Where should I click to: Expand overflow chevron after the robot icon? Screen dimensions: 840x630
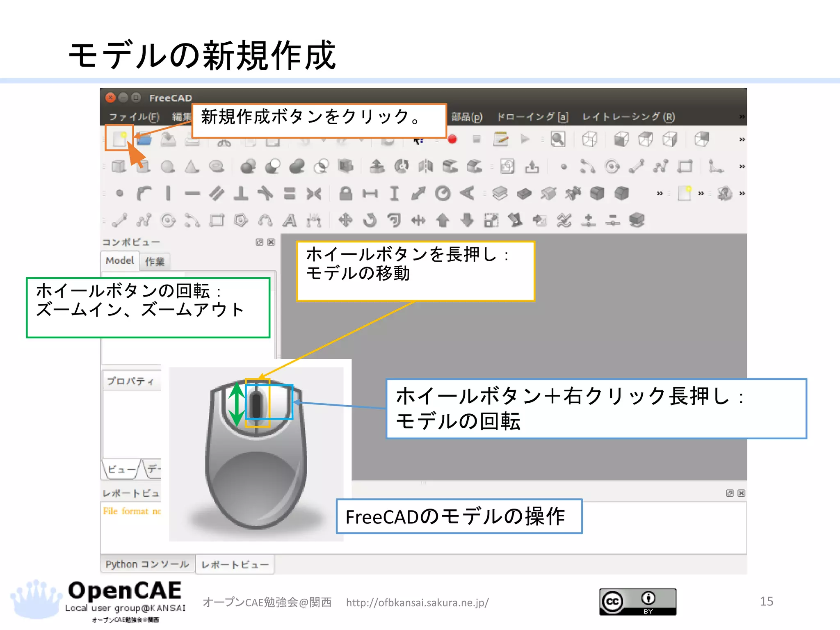click(742, 193)
